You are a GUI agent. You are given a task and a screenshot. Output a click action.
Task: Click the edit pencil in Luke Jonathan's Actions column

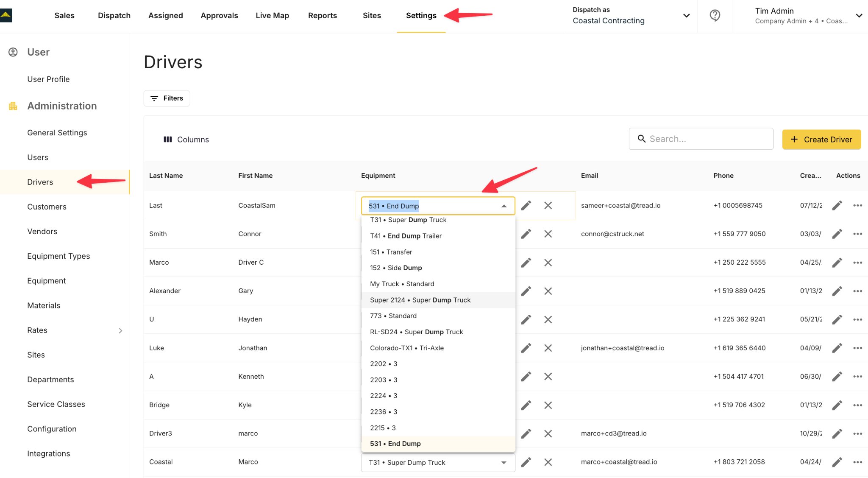pyautogui.click(x=837, y=348)
